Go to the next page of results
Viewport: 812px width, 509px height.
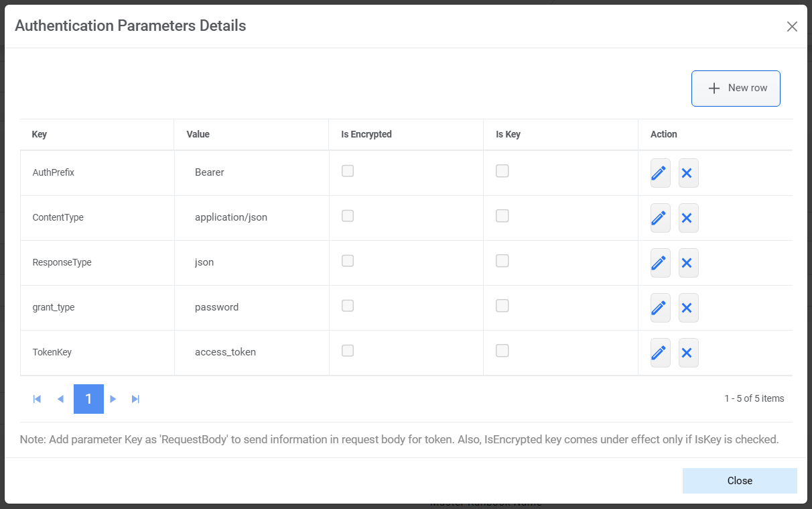click(113, 398)
